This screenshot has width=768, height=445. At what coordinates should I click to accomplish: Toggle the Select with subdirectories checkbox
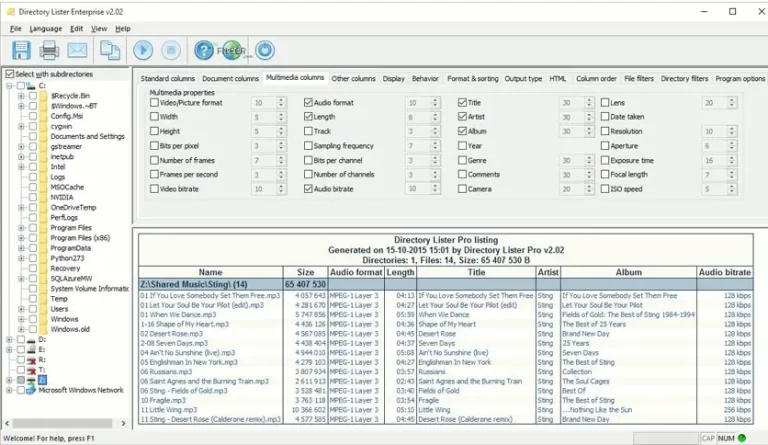9,74
